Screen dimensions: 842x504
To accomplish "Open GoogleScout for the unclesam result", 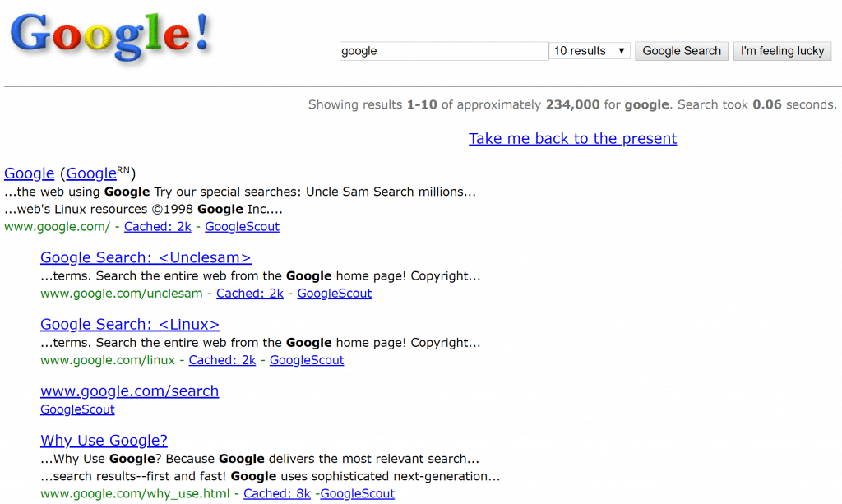I will (335, 294).
